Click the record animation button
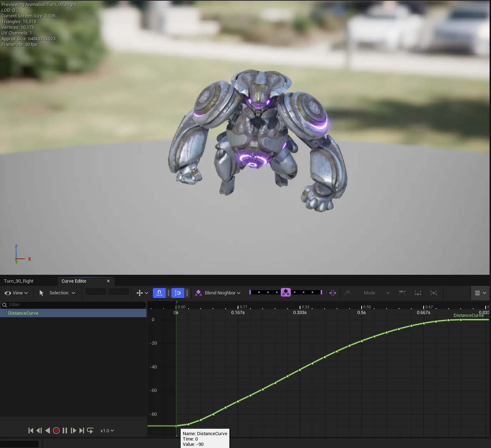 click(56, 431)
